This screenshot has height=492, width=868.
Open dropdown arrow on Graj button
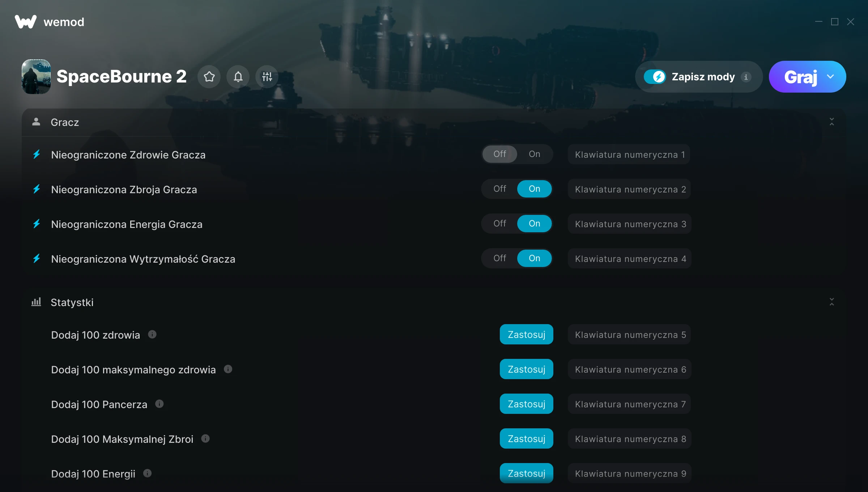(830, 77)
